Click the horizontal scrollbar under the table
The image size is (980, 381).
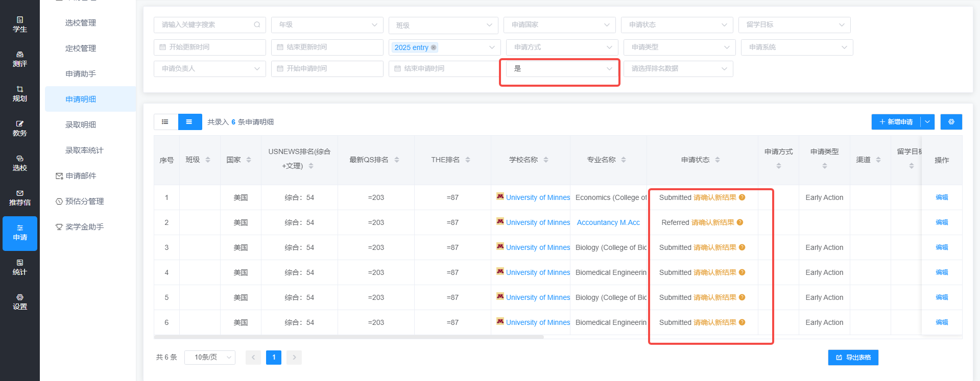tap(349, 337)
